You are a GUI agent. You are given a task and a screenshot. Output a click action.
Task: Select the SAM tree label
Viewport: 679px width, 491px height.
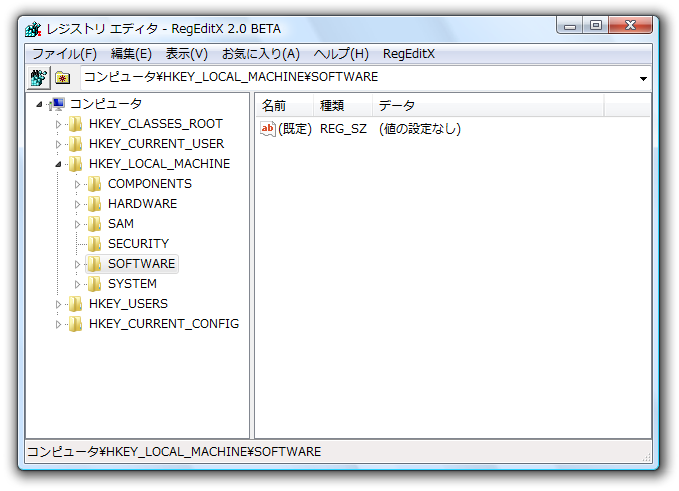[x=121, y=223]
